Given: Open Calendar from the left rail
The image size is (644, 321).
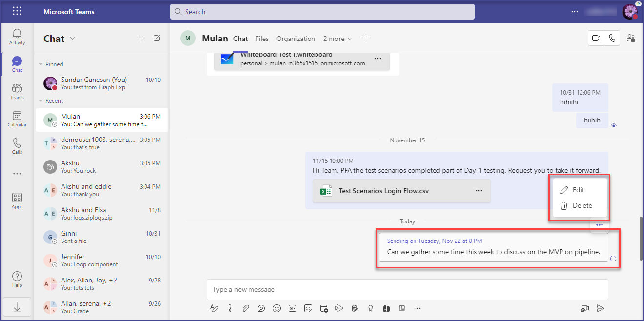Looking at the screenshot, I should point(17,119).
